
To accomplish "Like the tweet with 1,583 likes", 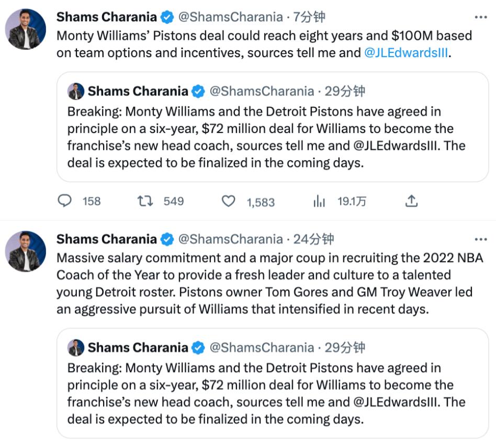I will pyautogui.click(x=229, y=201).
